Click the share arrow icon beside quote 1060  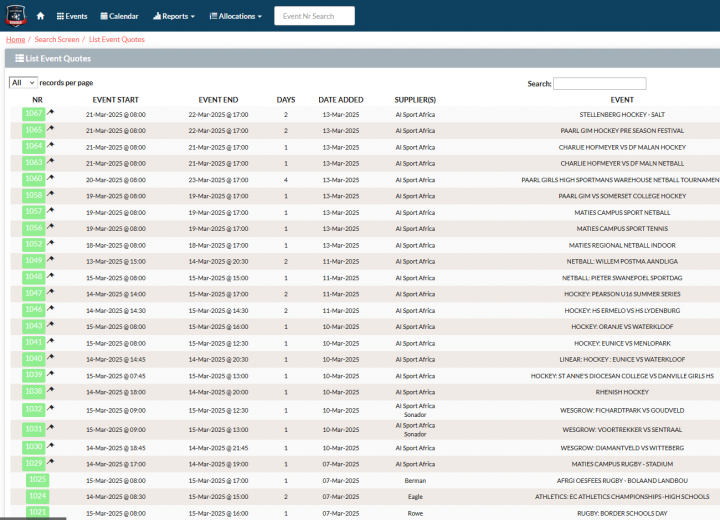coord(51,177)
